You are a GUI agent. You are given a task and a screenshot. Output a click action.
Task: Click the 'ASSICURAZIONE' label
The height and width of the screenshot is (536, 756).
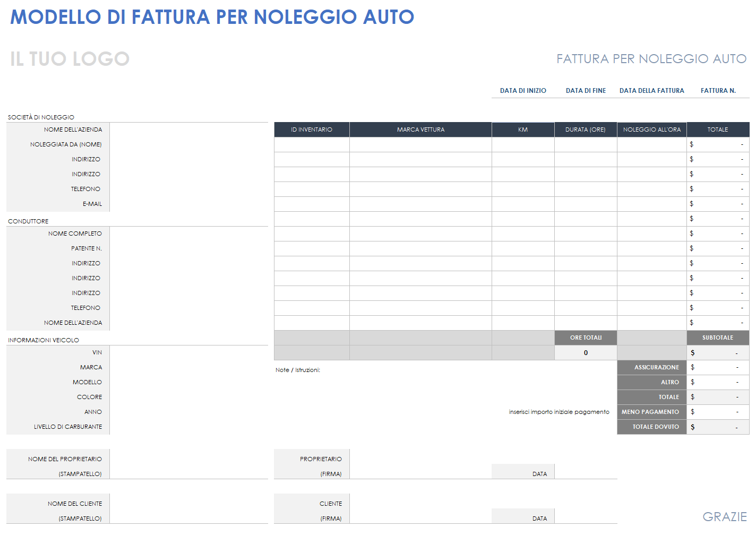click(651, 367)
